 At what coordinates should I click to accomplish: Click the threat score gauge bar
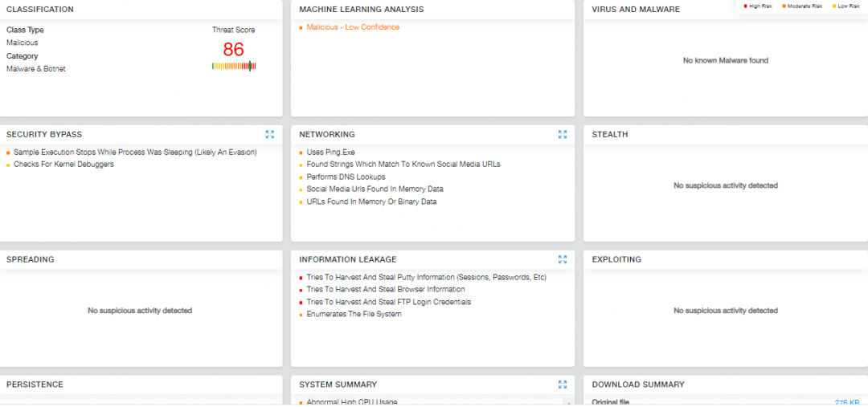pos(233,66)
